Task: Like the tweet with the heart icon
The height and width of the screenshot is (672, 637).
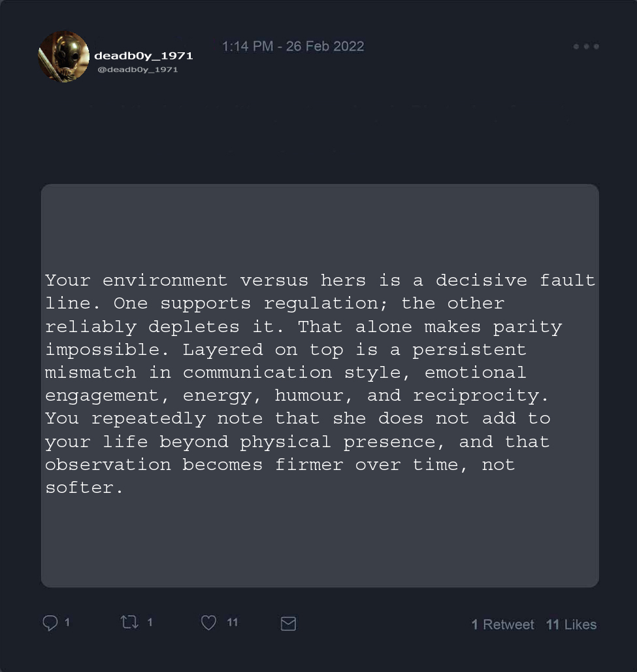Action: 208,624
